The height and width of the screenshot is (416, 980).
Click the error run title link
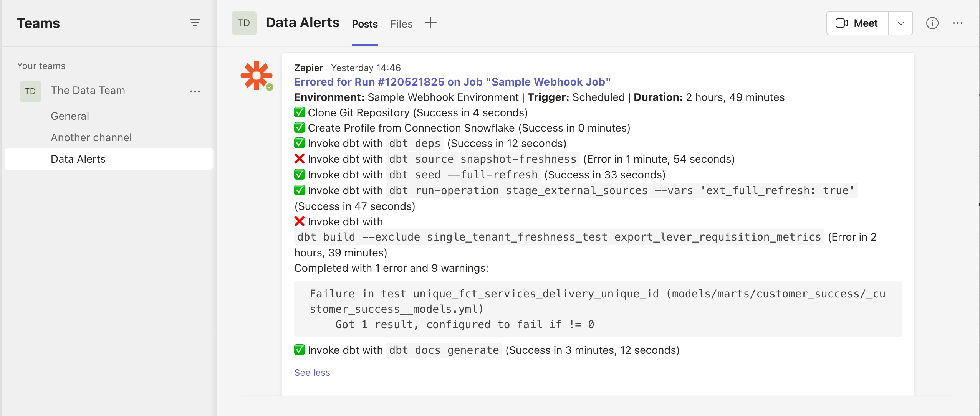point(452,82)
